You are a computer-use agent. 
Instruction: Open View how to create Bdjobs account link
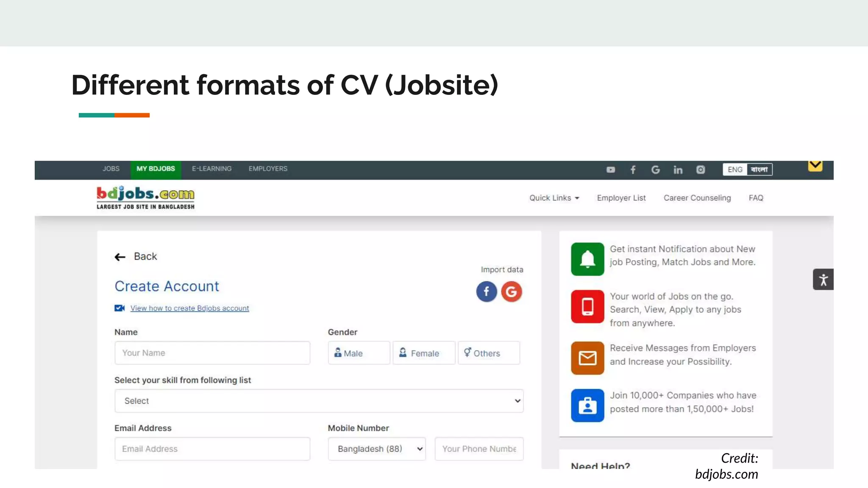[189, 308]
